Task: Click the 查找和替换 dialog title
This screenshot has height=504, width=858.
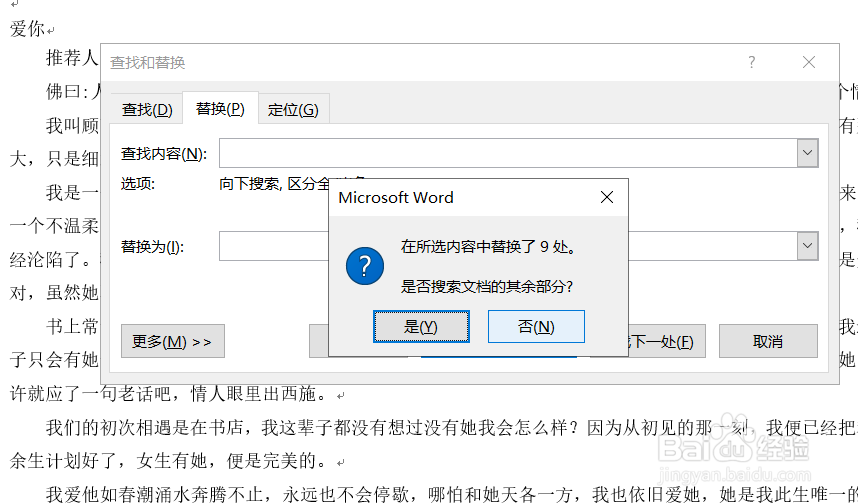Action: (148, 62)
